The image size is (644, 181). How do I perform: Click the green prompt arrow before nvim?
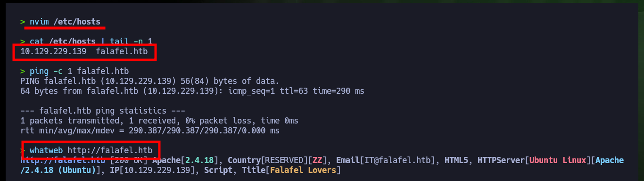[23, 22]
